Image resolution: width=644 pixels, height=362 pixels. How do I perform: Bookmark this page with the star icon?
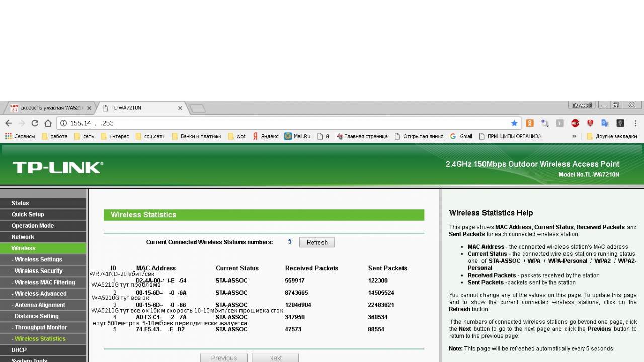tap(514, 123)
